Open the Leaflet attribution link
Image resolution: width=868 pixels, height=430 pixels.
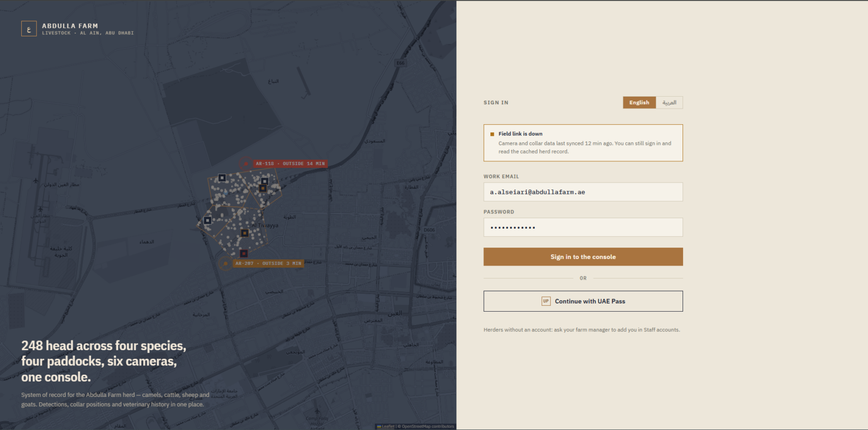[x=386, y=427]
